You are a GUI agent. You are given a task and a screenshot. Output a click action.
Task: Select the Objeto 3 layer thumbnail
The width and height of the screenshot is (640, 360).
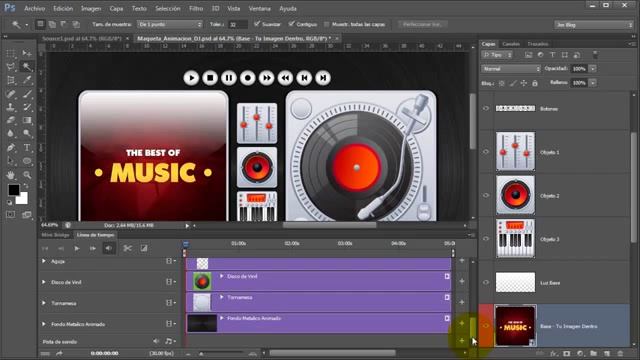point(516,239)
